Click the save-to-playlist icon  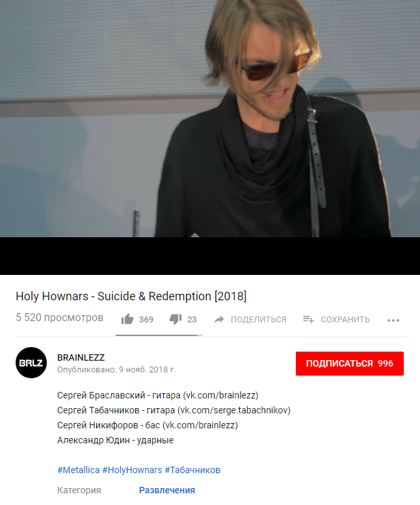(x=308, y=320)
